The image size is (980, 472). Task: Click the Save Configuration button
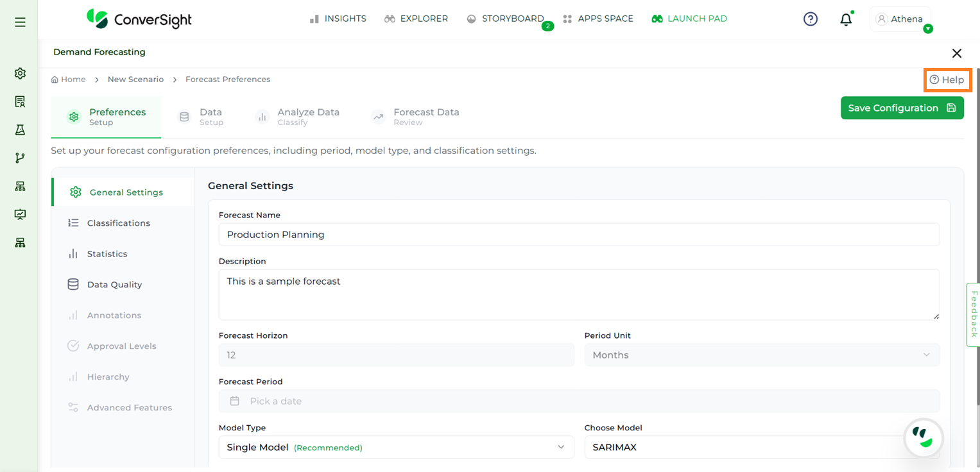click(902, 108)
